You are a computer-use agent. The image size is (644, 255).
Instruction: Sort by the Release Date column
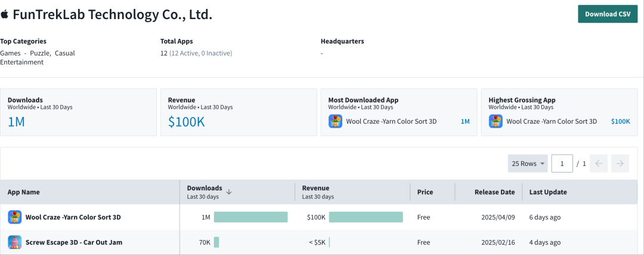(494, 192)
